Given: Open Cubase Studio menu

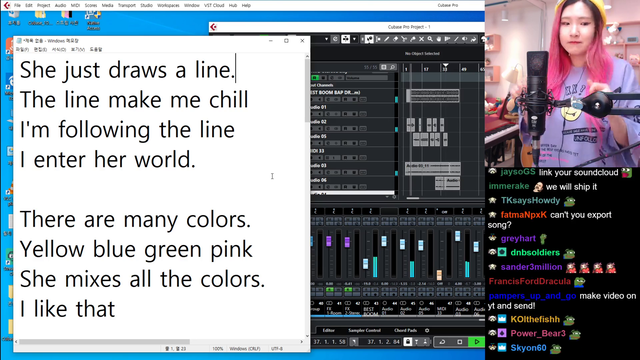Looking at the screenshot, I should point(146,5).
